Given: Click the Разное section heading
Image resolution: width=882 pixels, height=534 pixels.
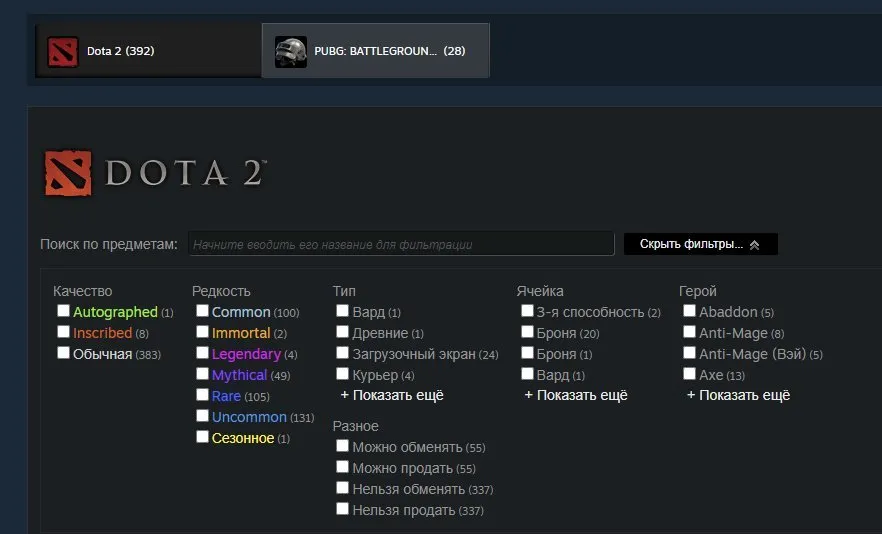Looking at the screenshot, I should [x=356, y=426].
